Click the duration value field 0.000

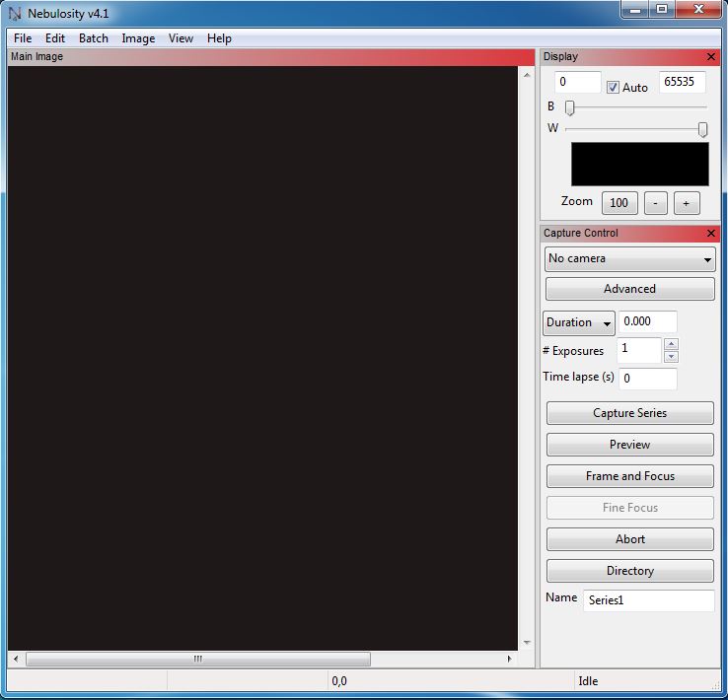pyautogui.click(x=648, y=321)
